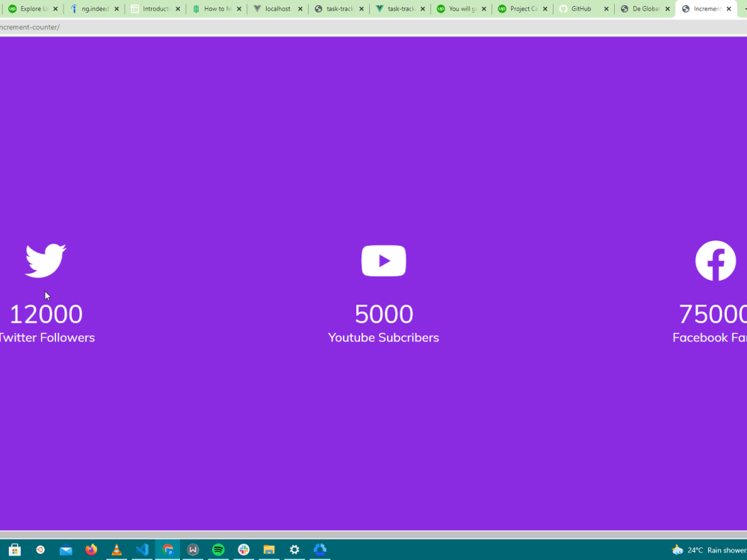Viewport: 747px width, 560px height.
Task: Click the Chrome icon in the taskbar
Action: (x=167, y=550)
